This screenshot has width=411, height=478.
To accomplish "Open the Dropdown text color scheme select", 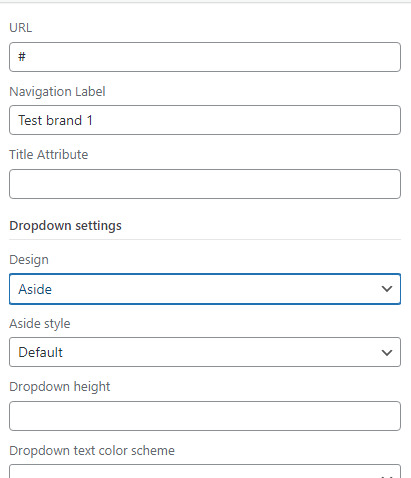I will (x=205, y=471).
